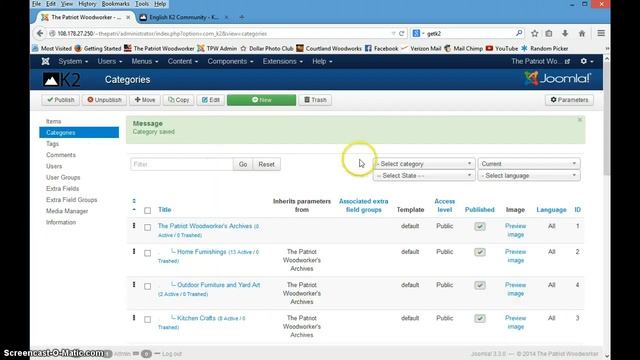Viewport: 640px width, 360px height.
Task: Grab reorder handle for Patriot Woodworker's Archives row
Action: click(134, 226)
